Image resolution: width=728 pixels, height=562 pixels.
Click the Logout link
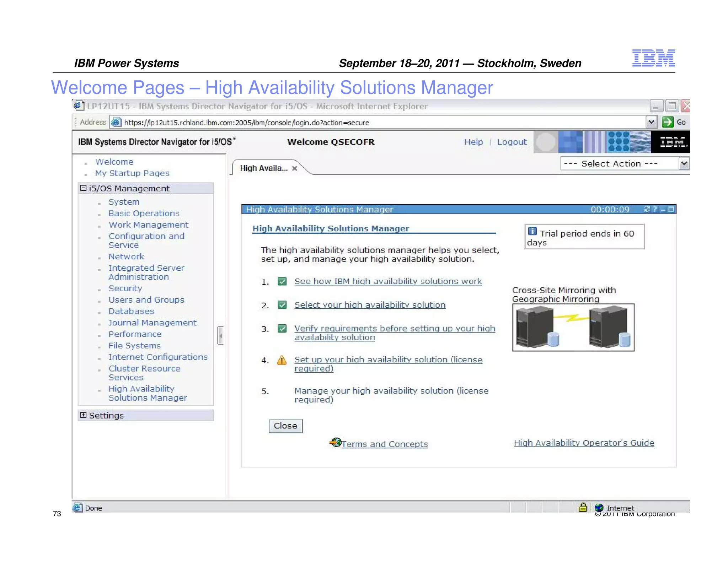tap(512, 142)
